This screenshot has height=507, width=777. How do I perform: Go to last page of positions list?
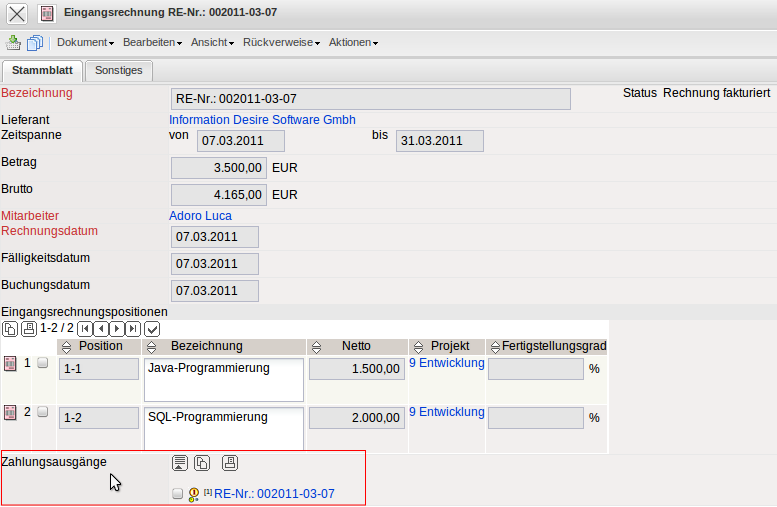pyautogui.click(x=133, y=328)
